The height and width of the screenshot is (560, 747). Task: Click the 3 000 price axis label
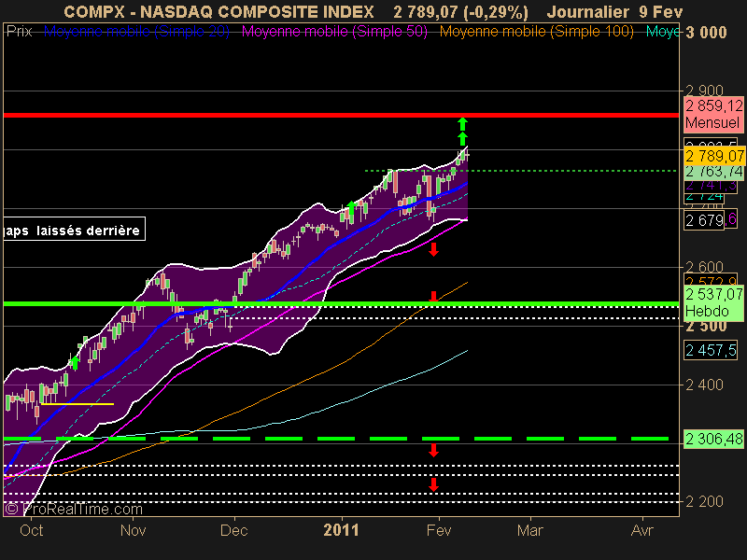coord(707,33)
